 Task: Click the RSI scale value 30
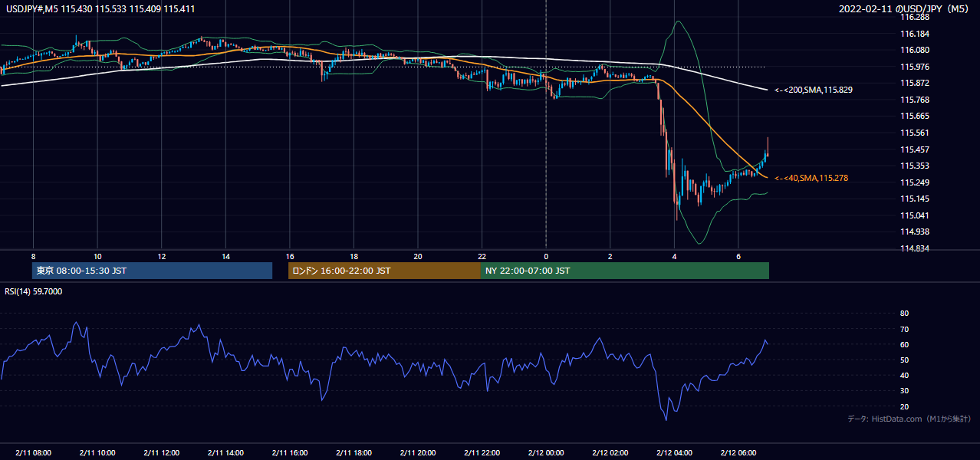coord(904,391)
